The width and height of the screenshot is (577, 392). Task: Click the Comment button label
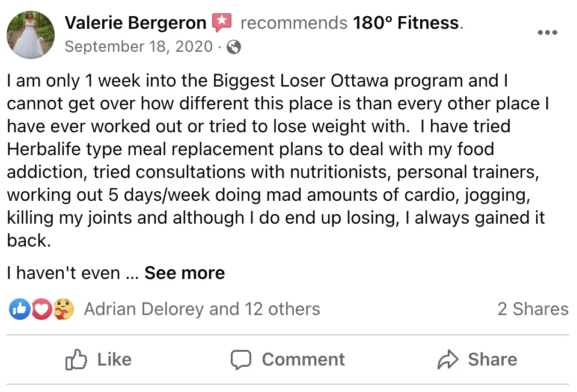[x=303, y=360]
